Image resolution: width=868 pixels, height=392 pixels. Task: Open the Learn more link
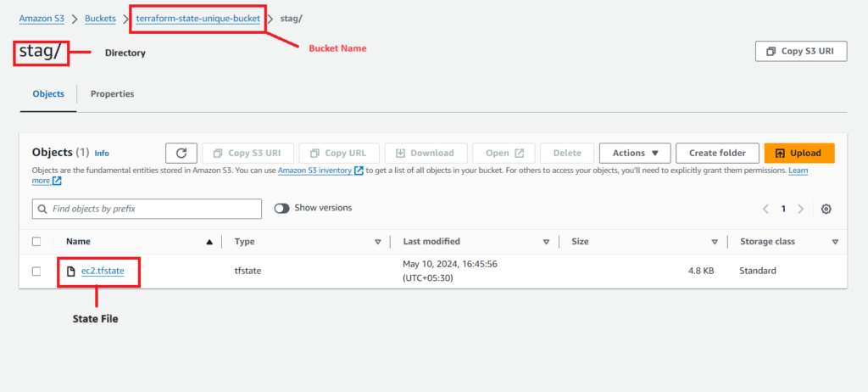point(798,171)
